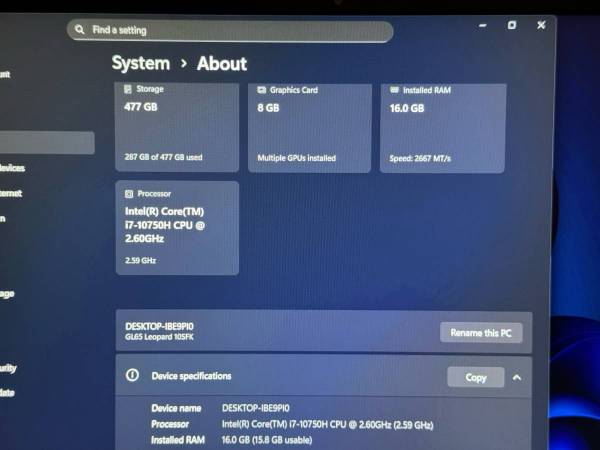Image resolution: width=600 pixels, height=450 pixels.
Task: Click the Graphics Card icon
Action: [x=261, y=90]
